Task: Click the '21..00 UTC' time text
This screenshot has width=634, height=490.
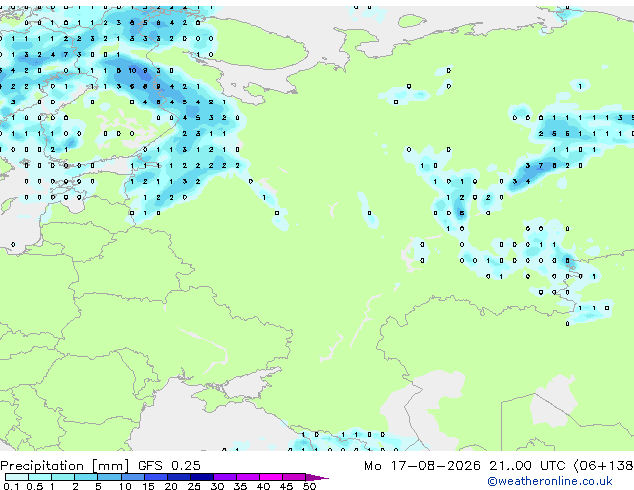Action: 527,466
